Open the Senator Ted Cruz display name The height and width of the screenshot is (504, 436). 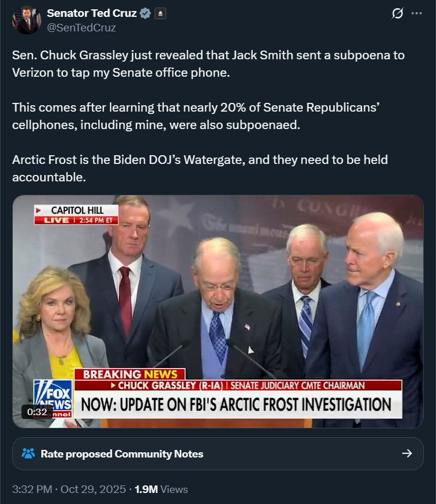[x=92, y=13]
